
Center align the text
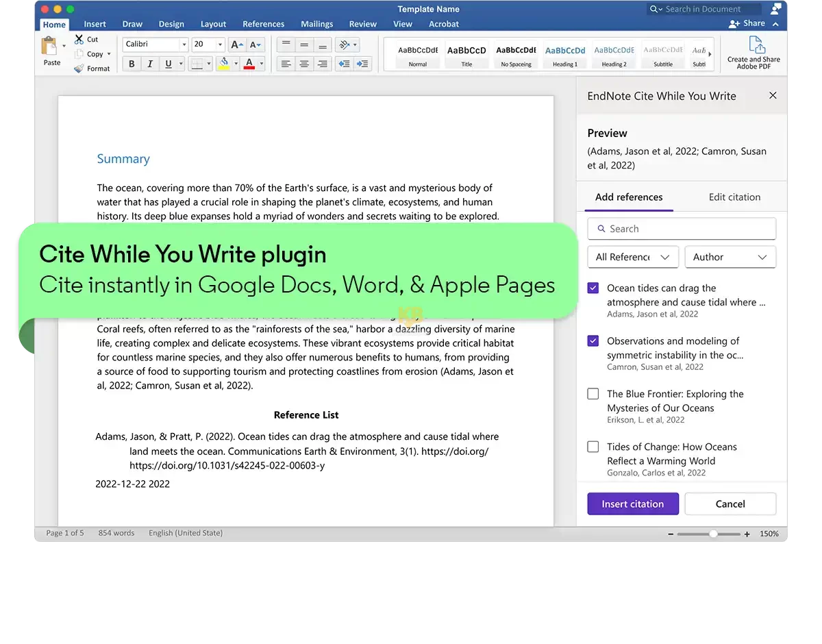304,64
